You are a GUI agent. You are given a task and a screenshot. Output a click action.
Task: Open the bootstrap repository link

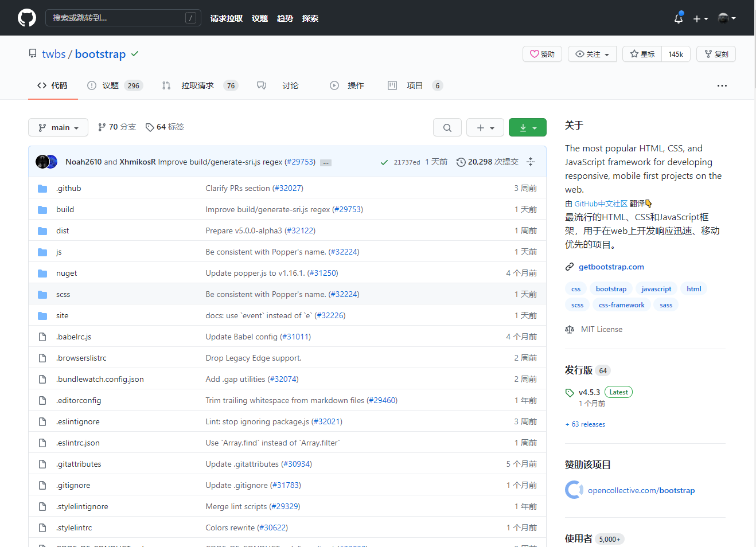point(100,54)
